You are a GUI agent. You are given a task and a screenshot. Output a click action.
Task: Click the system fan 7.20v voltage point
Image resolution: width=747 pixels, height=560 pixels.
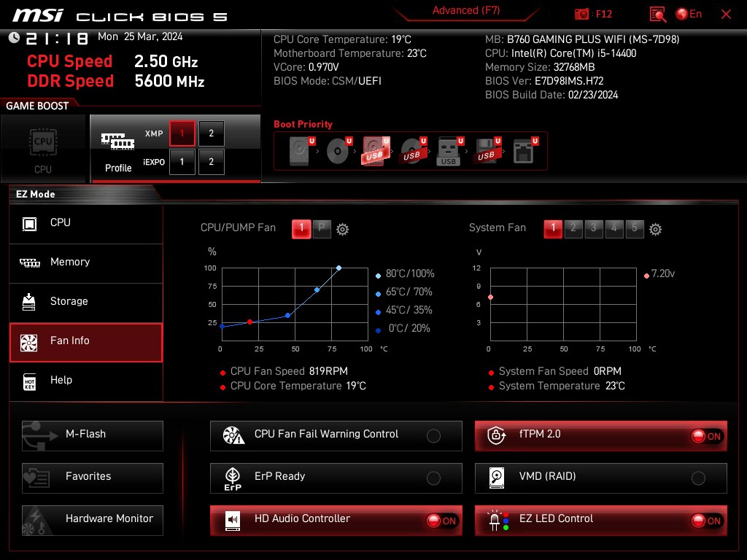point(491,297)
